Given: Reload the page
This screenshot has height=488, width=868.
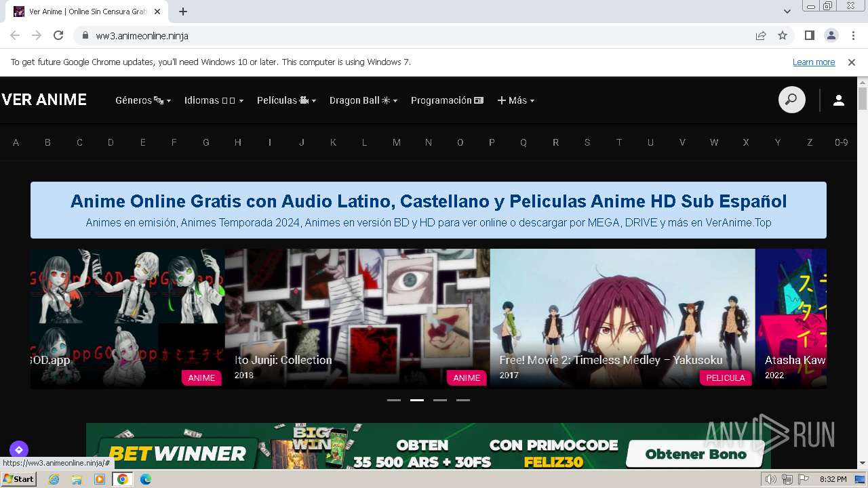Looking at the screenshot, I should coord(58,35).
